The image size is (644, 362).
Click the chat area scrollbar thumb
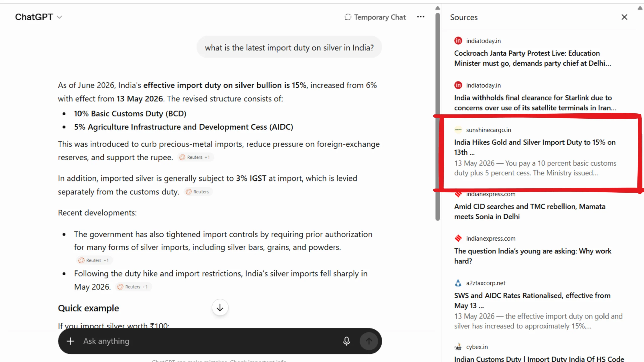(x=438, y=117)
